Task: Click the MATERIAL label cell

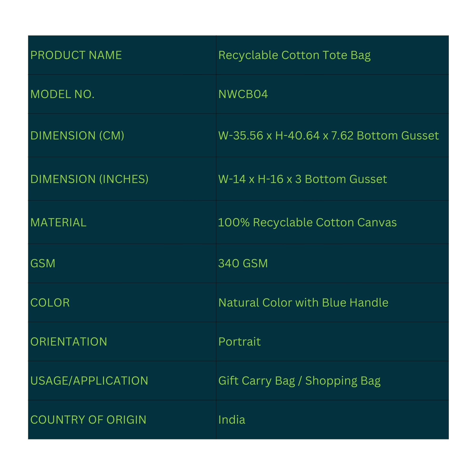Action: point(58,222)
